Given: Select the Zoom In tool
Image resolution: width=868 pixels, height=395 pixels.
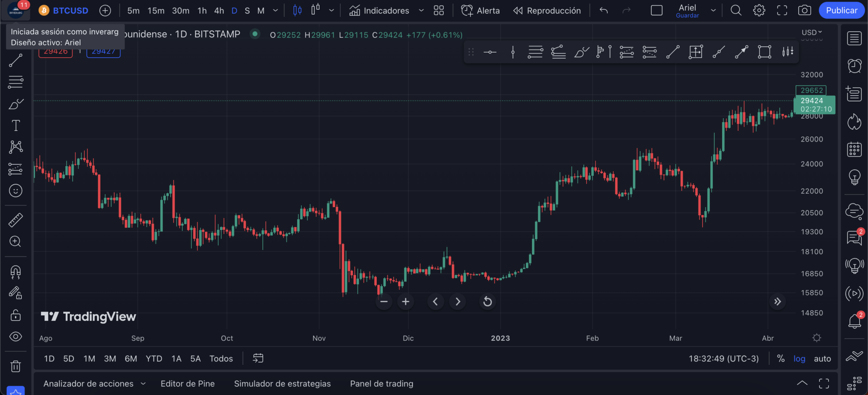Looking at the screenshot, I should click(x=16, y=242).
